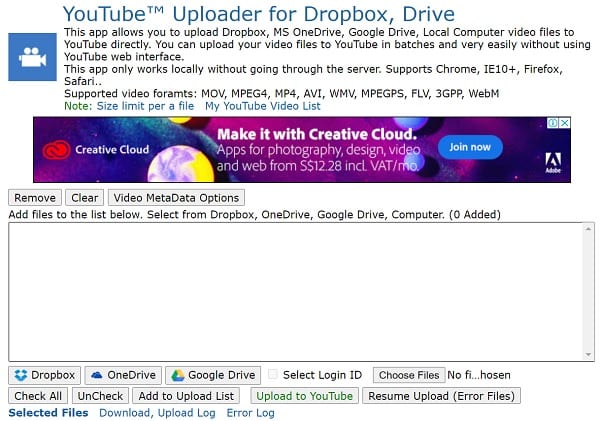
Task: Click the 'No fi...hosen' file status text
Action: tap(479, 375)
